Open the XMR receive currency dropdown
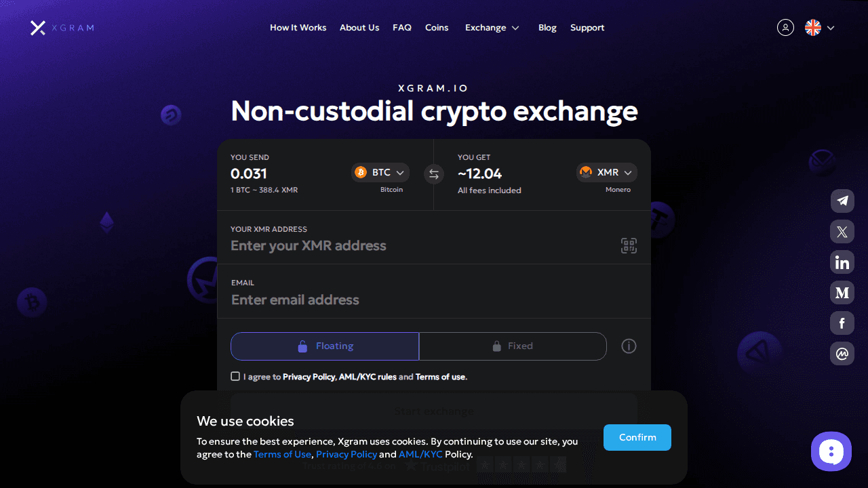The height and width of the screenshot is (488, 868). pyautogui.click(x=606, y=173)
